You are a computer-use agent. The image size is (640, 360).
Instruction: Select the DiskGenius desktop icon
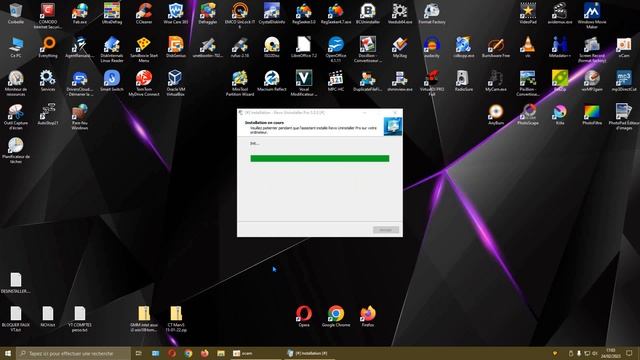tap(176, 47)
